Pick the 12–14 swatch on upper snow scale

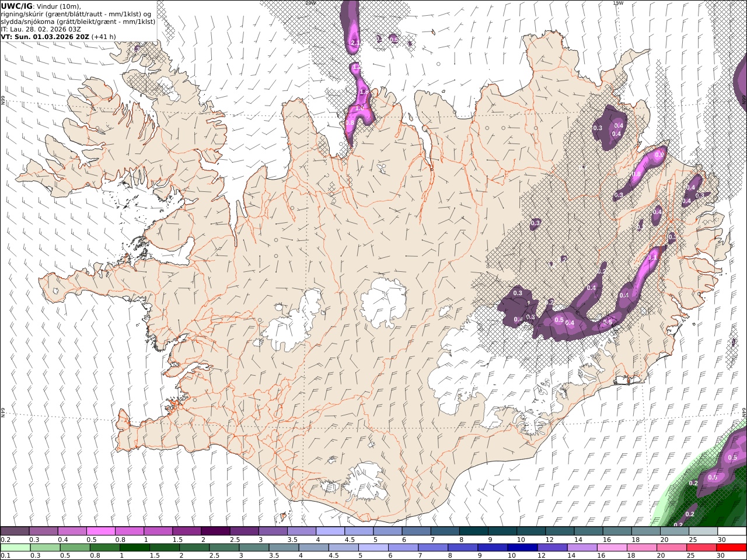pyautogui.click(x=560, y=531)
